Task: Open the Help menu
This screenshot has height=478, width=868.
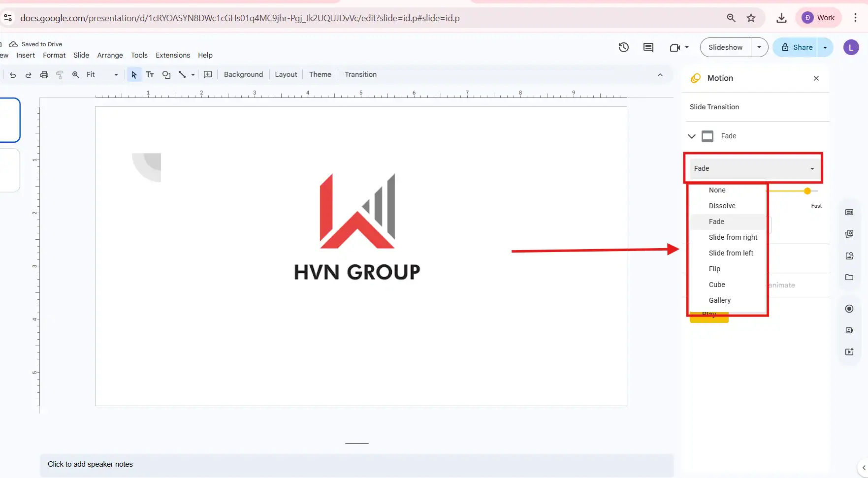Action: pos(205,55)
